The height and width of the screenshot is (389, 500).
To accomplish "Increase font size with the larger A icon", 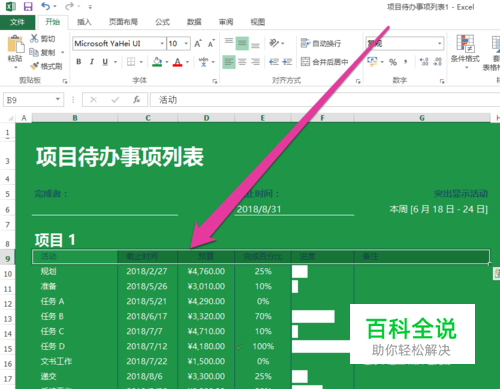I will [198, 43].
